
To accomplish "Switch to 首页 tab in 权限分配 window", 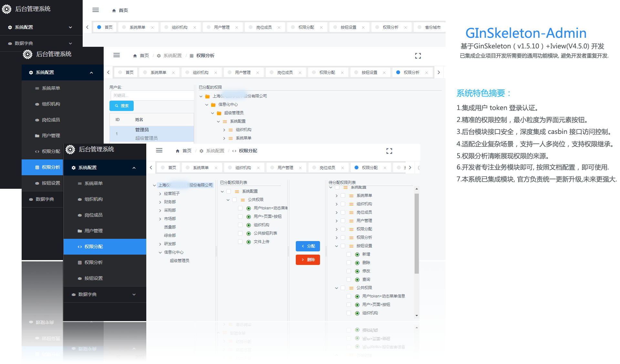I will [169, 167].
